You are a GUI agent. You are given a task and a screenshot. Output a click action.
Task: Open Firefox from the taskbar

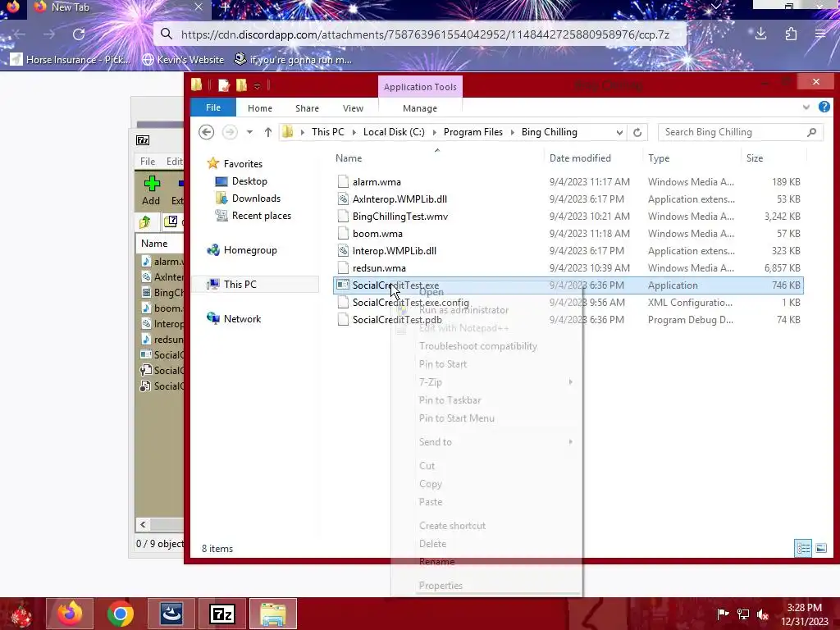(70, 614)
